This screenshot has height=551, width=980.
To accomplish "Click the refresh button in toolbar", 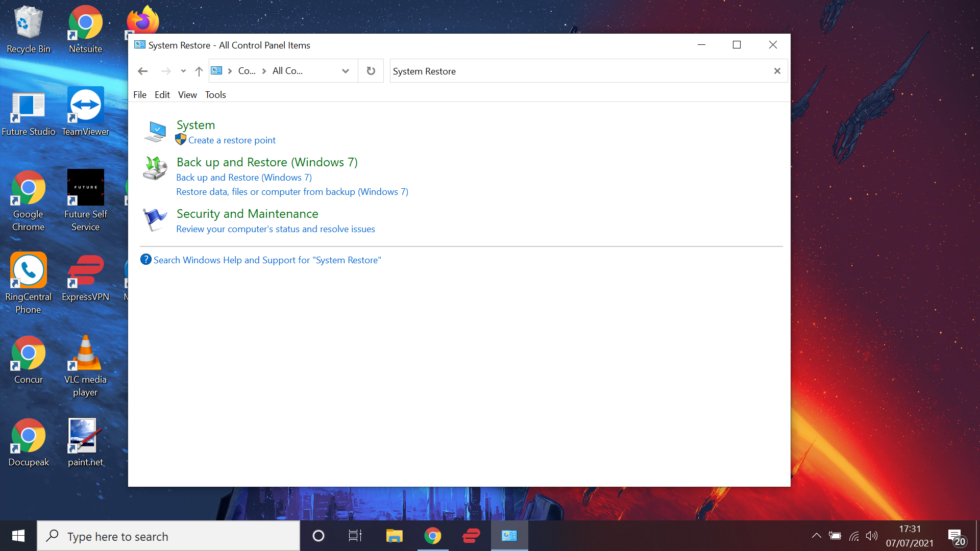I will (371, 70).
